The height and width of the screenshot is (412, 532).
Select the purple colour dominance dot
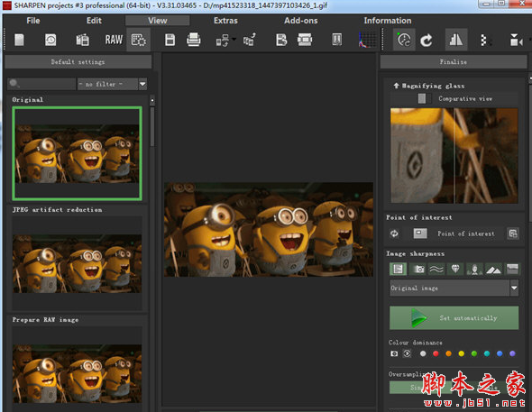point(512,353)
